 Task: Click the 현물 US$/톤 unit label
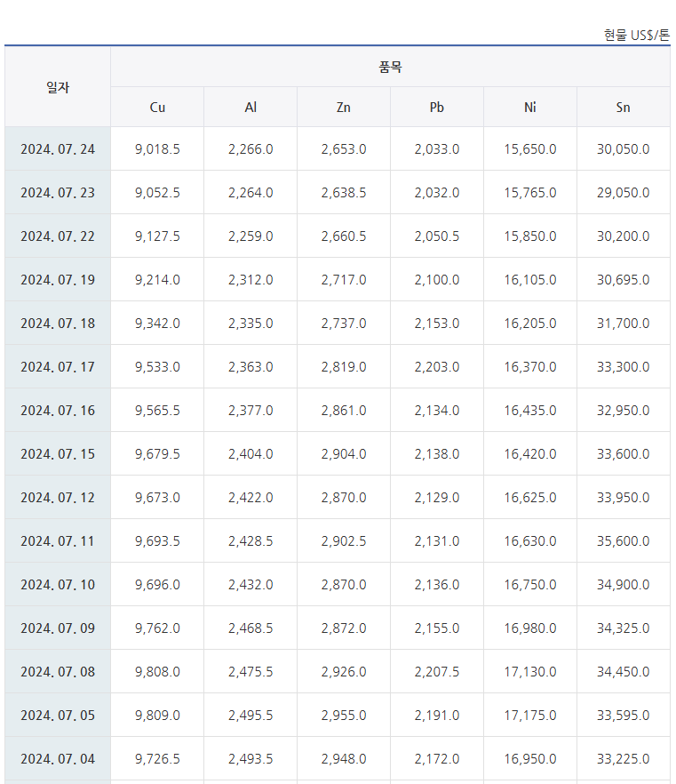637,35
